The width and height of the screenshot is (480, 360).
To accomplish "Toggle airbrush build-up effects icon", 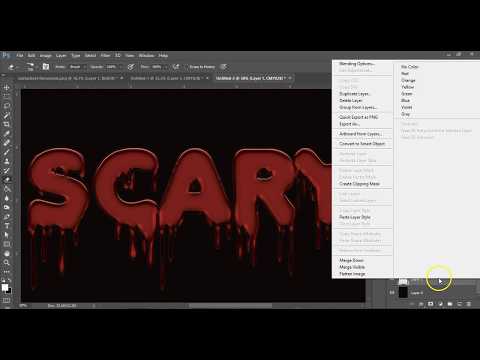I will (x=176, y=67).
